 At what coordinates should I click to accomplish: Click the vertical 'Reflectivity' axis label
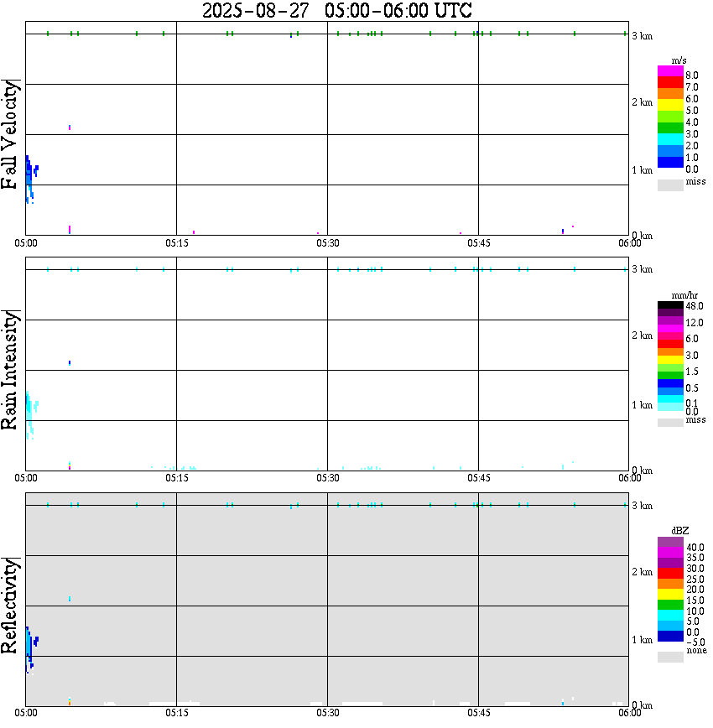(9, 606)
